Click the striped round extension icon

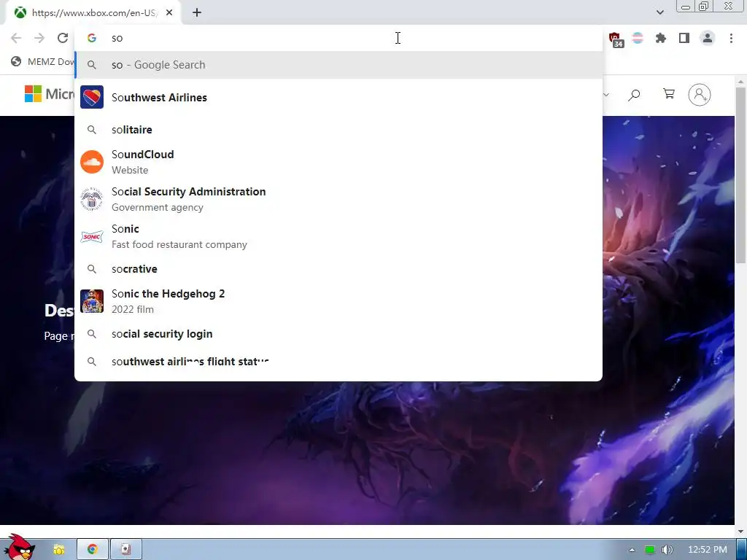(638, 38)
